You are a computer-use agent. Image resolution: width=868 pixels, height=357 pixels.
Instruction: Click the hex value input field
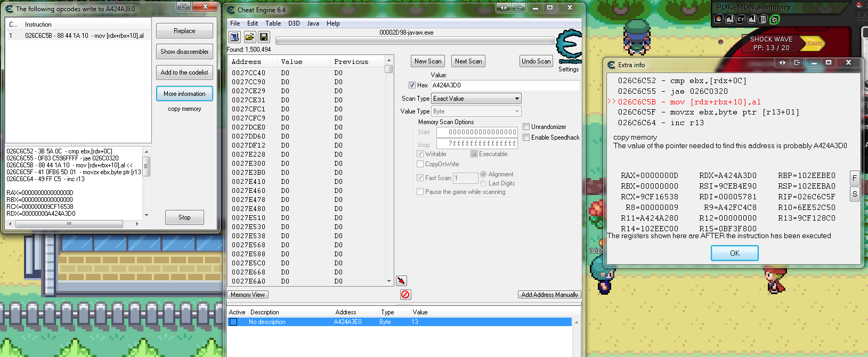point(504,85)
